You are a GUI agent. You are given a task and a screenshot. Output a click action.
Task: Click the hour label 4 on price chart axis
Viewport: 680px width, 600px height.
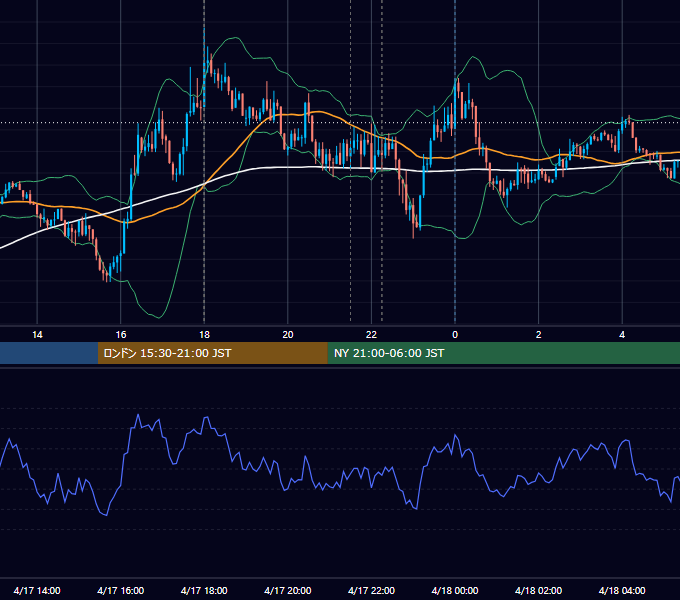622,335
